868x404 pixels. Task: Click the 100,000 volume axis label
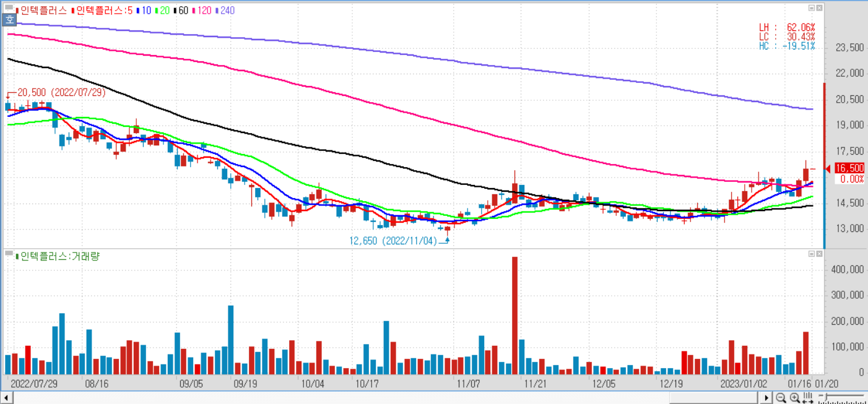pos(847,347)
